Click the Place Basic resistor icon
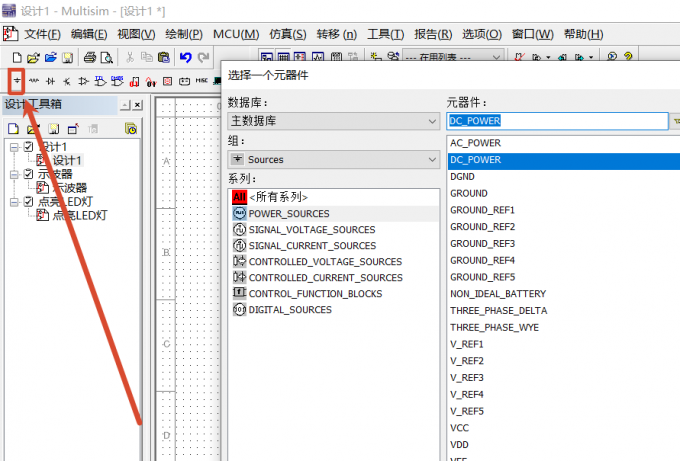 point(34,81)
